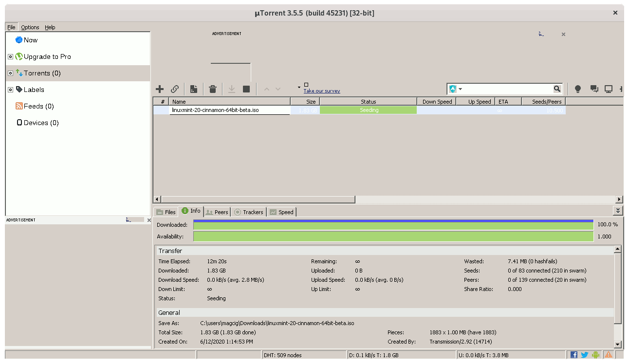The width and height of the screenshot is (629, 364).
Task: Close the sidebar advertisement with X
Action: point(149,220)
